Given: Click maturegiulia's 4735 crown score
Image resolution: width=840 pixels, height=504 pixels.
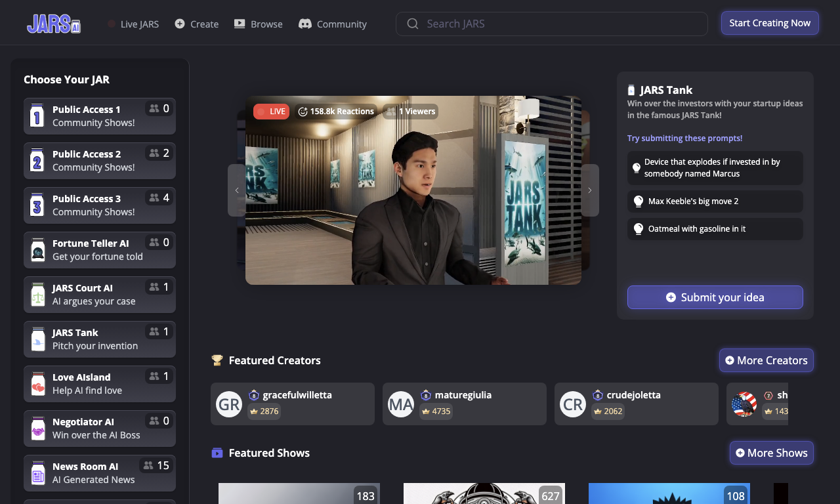Looking at the screenshot, I should click(x=436, y=411).
